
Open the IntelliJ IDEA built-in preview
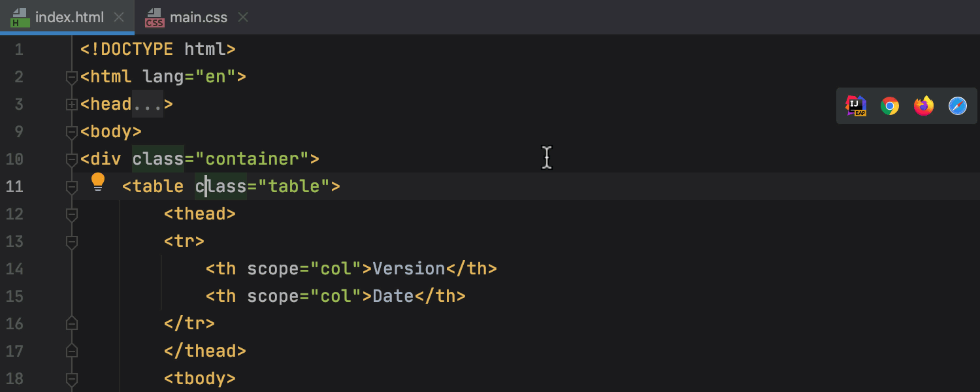[x=856, y=105]
